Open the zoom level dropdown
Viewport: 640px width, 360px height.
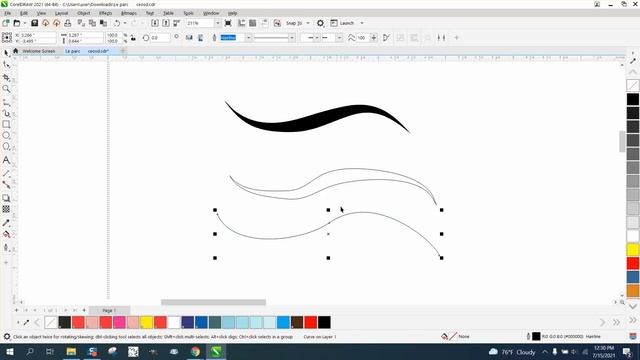click(217, 23)
